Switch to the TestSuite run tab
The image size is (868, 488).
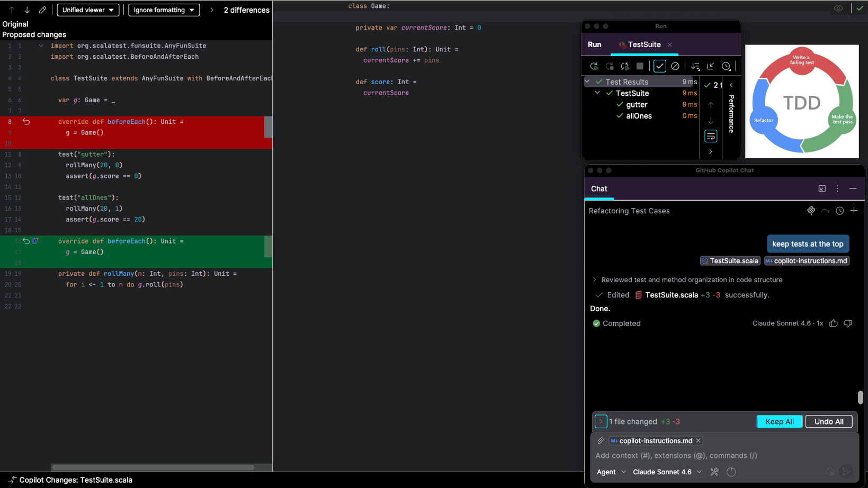click(643, 44)
